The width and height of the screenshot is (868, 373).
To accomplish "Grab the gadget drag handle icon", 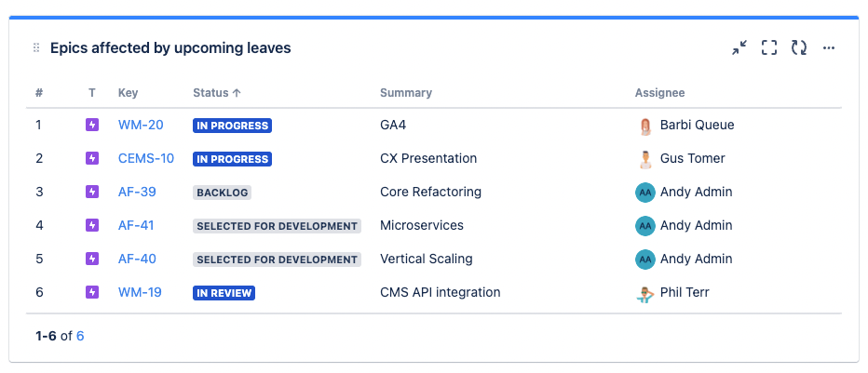I will tap(36, 48).
